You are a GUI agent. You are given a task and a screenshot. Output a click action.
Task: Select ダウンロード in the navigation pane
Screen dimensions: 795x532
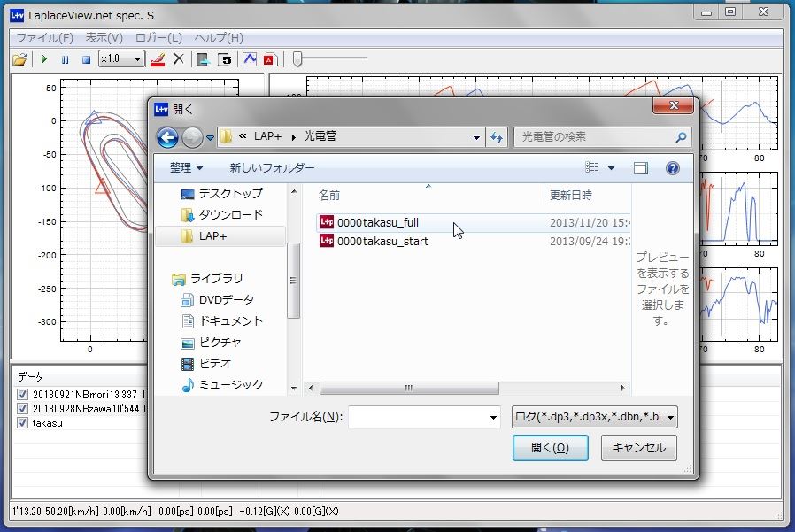221,215
